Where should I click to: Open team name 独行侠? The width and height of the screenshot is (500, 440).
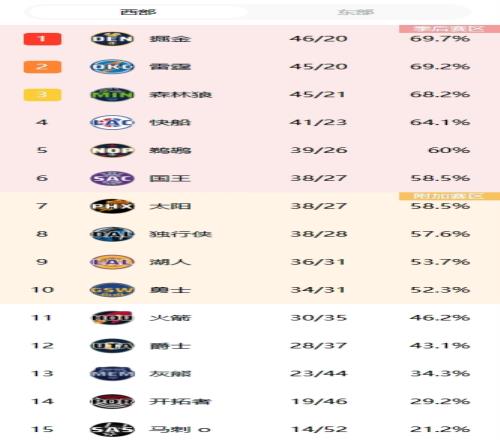180,234
